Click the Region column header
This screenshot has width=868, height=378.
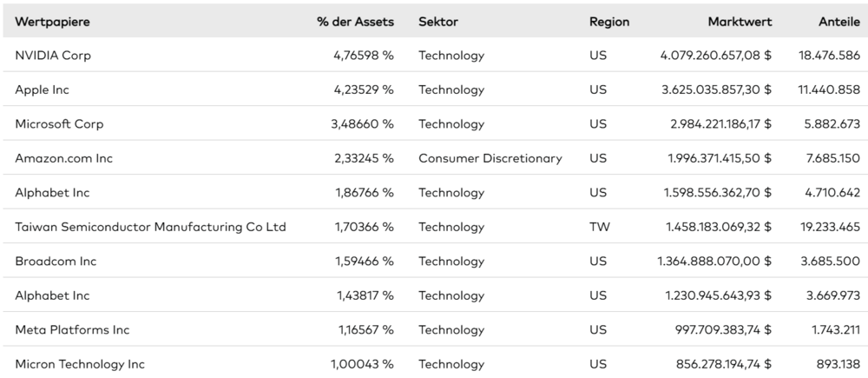609,23
